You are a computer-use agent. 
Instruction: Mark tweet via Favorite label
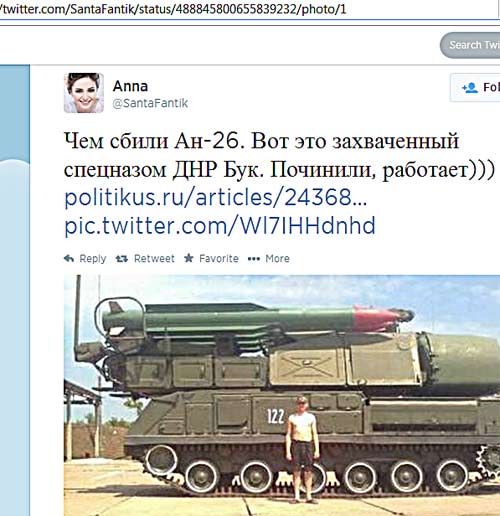(x=219, y=259)
